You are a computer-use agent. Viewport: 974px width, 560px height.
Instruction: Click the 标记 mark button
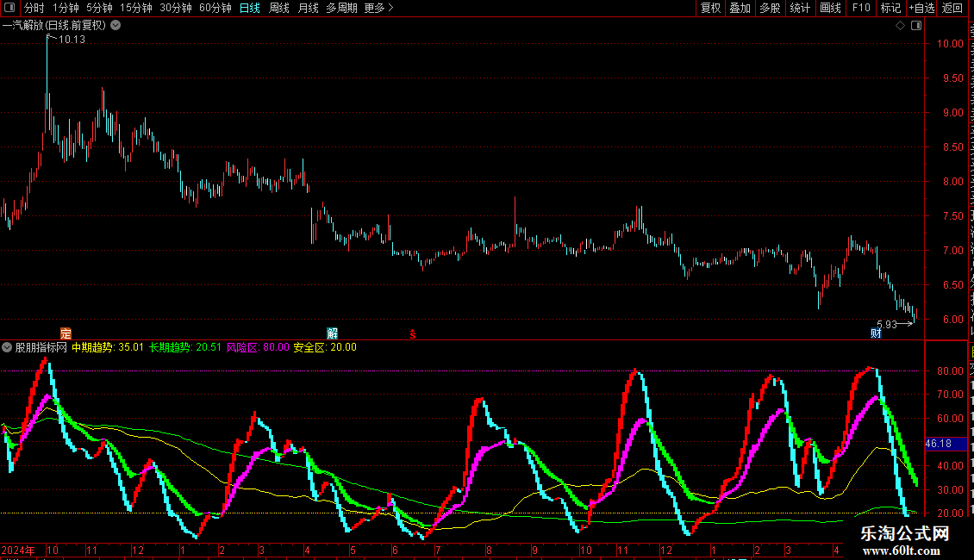[890, 8]
